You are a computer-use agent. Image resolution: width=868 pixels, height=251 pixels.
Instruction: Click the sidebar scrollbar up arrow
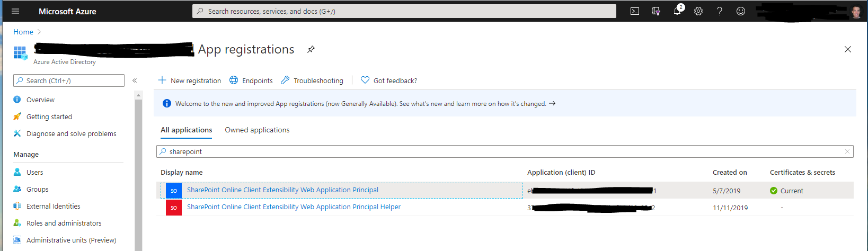(x=139, y=95)
